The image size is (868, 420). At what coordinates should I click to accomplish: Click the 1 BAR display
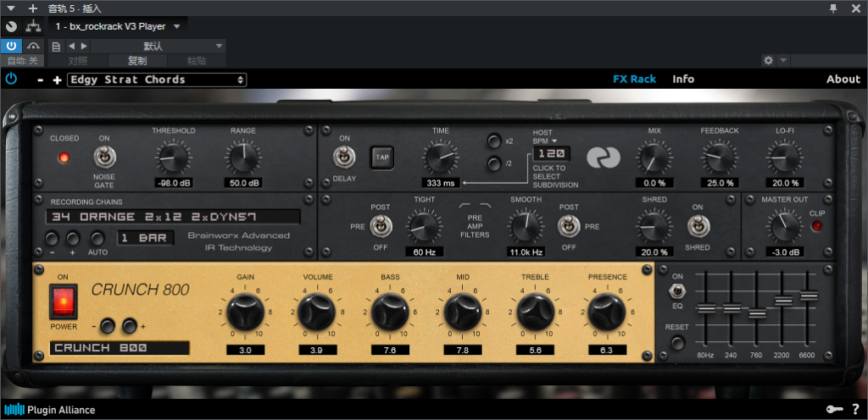[146, 238]
